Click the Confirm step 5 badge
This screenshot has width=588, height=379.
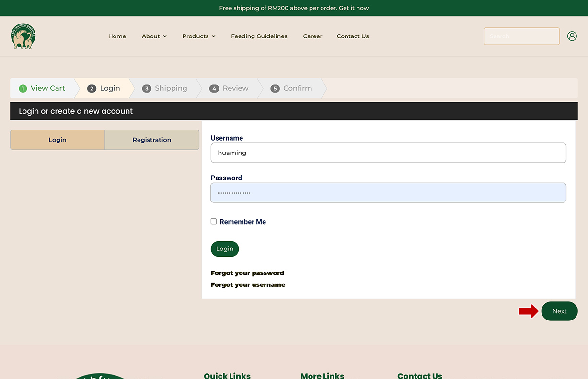[275, 89]
